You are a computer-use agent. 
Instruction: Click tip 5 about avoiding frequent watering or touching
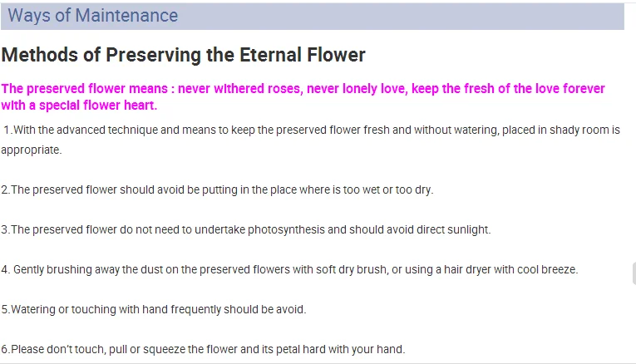154,310
